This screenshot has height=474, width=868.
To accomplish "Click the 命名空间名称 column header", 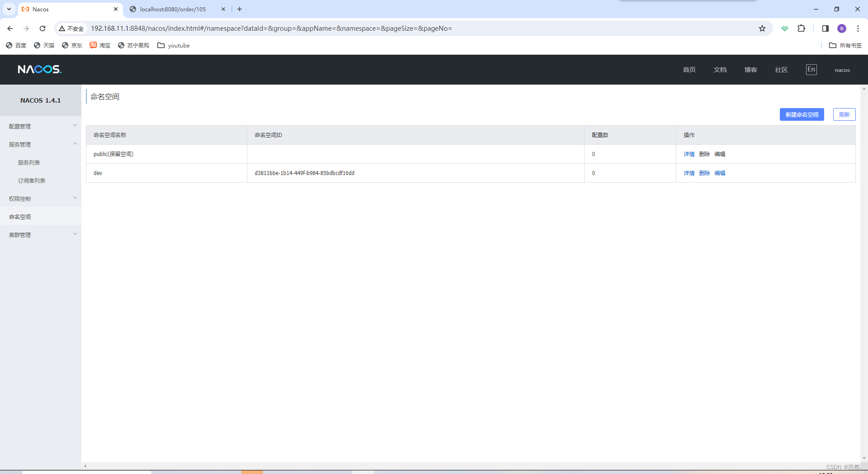I will [166, 135].
